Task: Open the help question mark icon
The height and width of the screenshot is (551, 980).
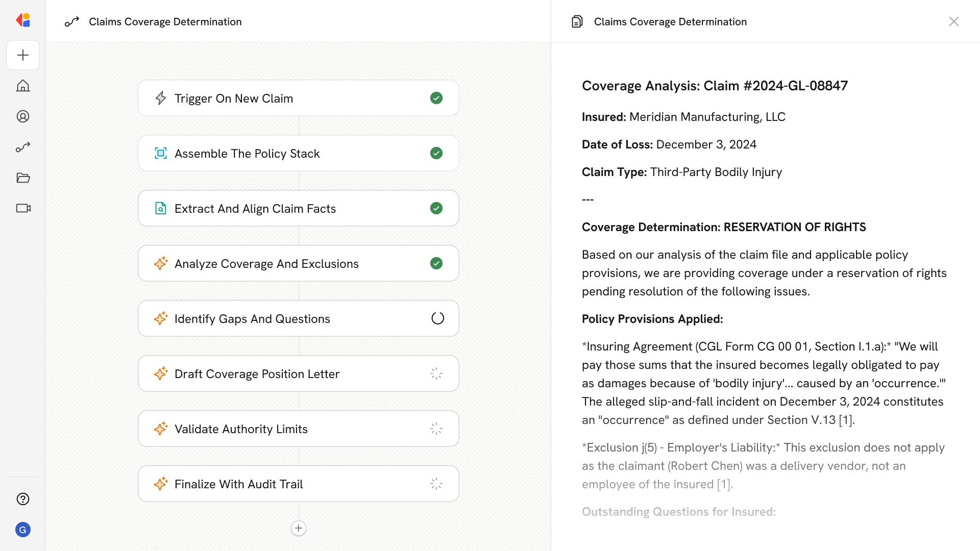Action: (23, 499)
